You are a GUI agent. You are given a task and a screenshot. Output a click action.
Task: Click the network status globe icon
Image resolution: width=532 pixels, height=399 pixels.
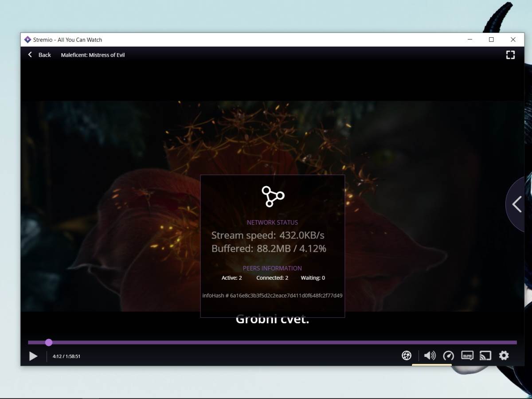[x=407, y=356]
